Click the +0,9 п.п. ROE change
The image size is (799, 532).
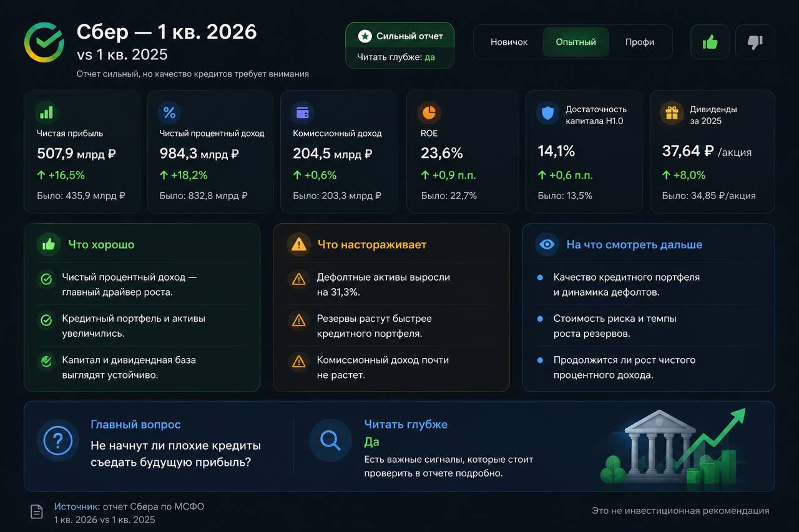(x=448, y=175)
